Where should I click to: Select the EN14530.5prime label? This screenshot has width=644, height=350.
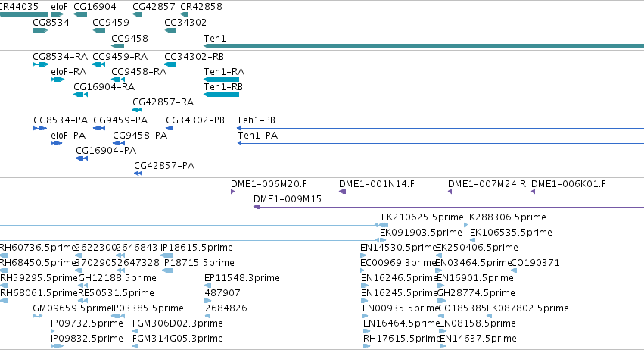point(398,248)
